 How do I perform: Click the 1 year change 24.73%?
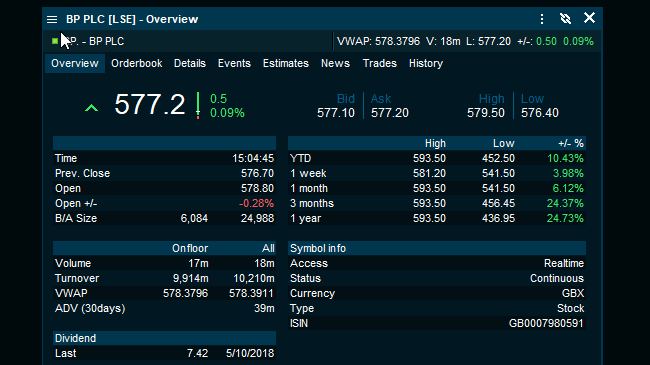pyautogui.click(x=565, y=218)
